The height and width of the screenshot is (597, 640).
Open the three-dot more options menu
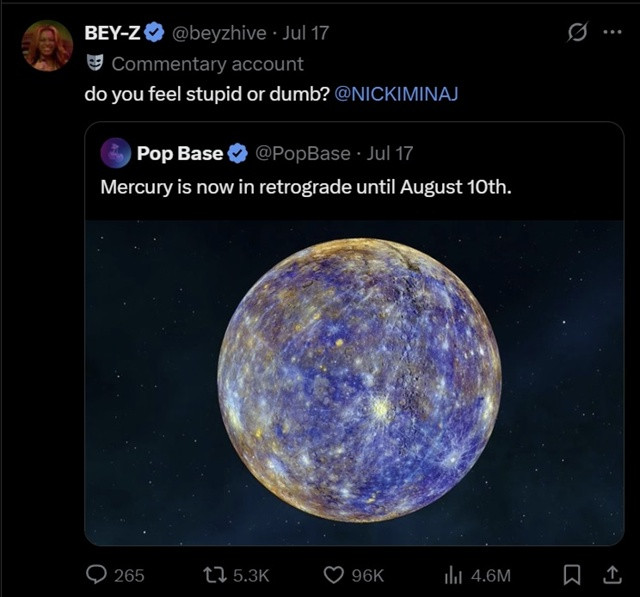pos(613,32)
